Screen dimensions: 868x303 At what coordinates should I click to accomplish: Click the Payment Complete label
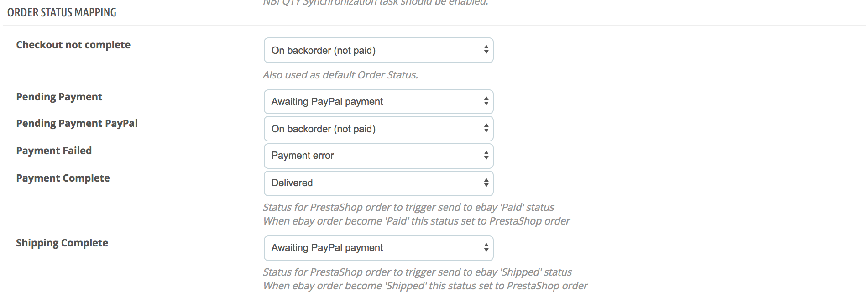tap(63, 178)
